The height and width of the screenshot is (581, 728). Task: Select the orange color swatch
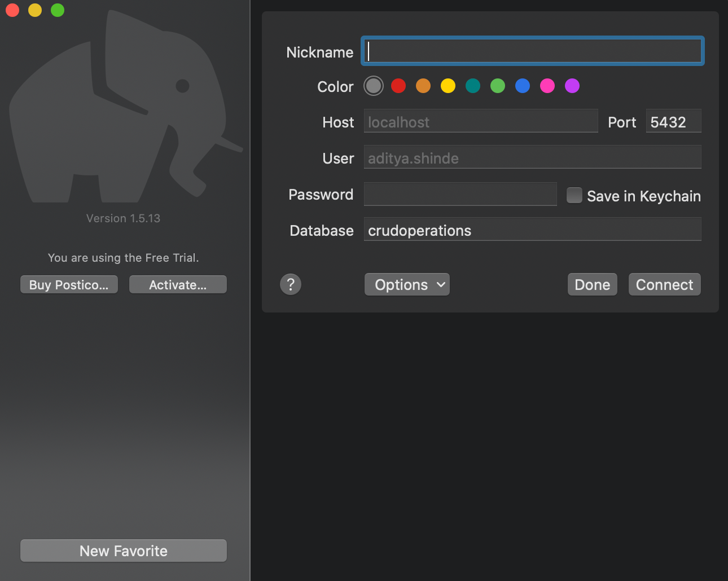423,86
